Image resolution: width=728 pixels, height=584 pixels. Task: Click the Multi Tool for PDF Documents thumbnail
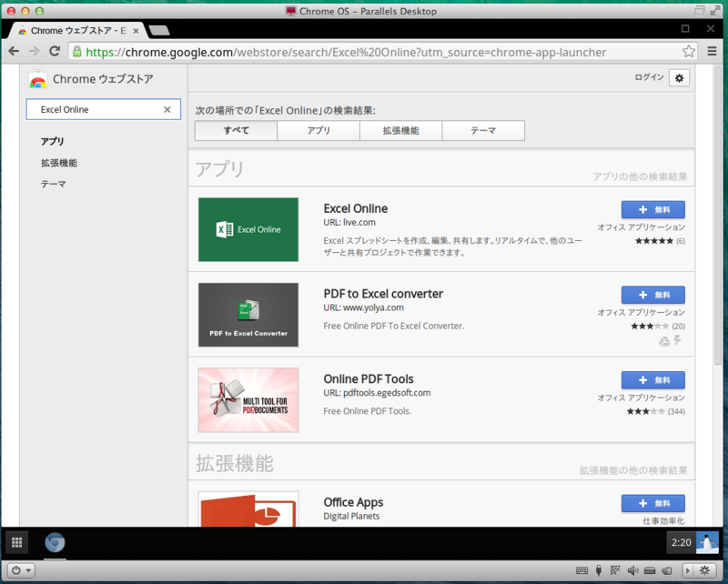point(248,400)
